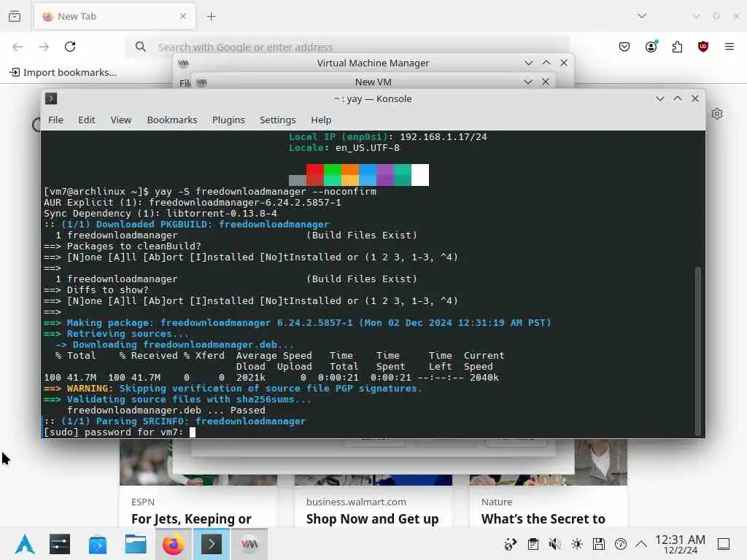Click the sudo password prompt in Konsole

pos(113,432)
